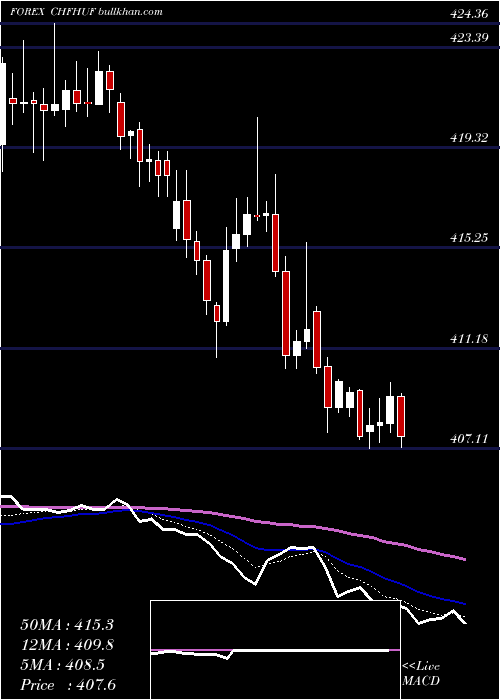500x700 pixels.
Task: Click the Live MACD label
Action: click(x=421, y=673)
